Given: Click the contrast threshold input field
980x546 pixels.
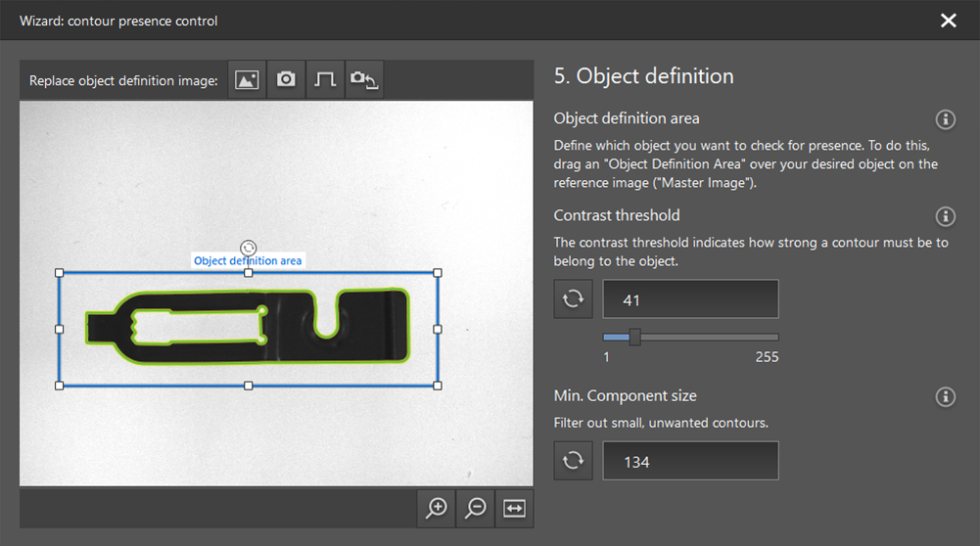Looking at the screenshot, I should [690, 299].
